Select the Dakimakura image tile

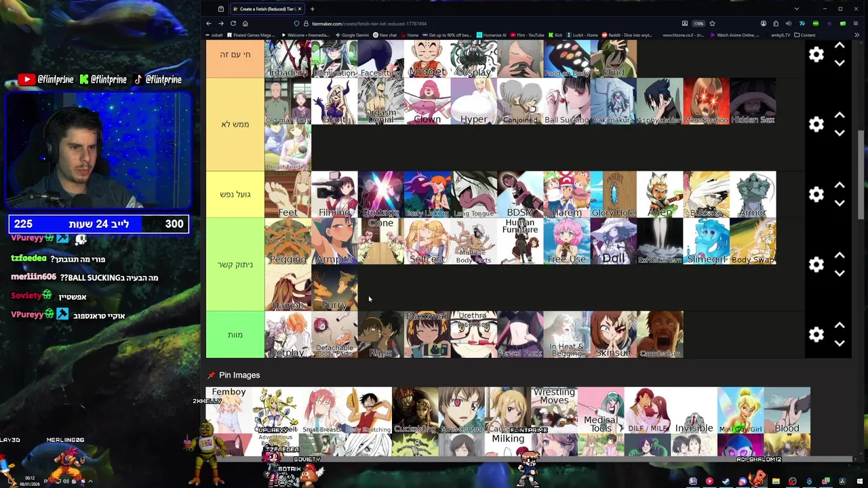pos(613,101)
